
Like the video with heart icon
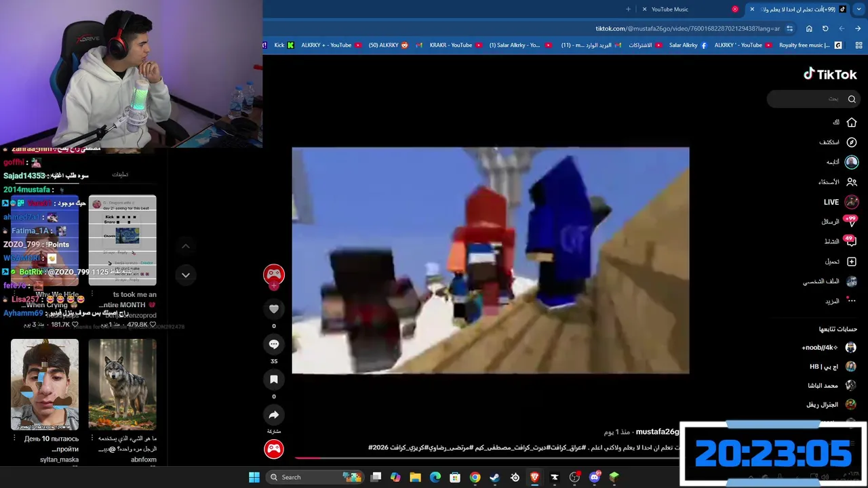tap(274, 309)
